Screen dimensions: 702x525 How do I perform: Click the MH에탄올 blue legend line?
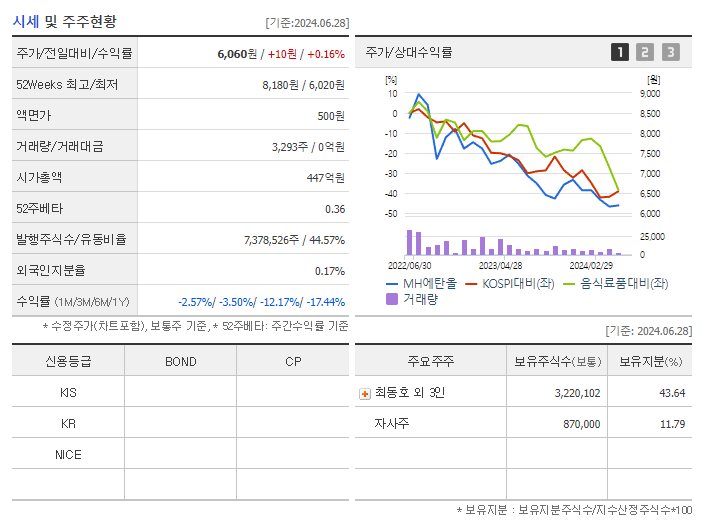pos(392,284)
